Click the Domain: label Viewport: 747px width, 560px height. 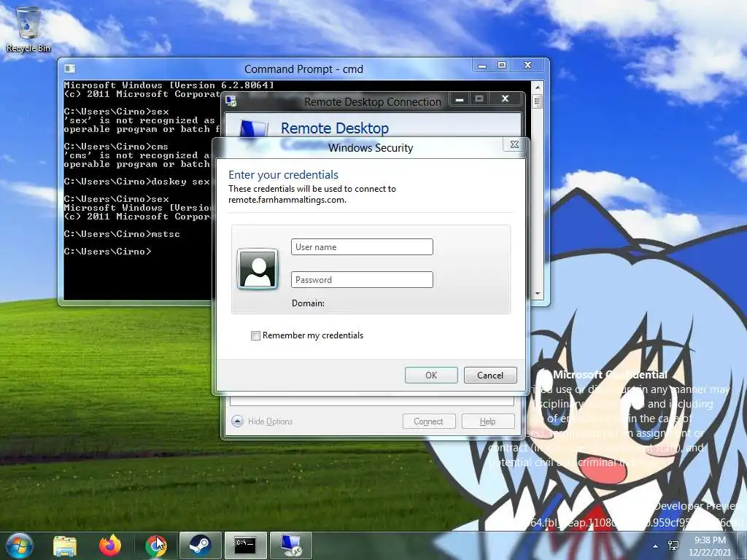(x=308, y=303)
